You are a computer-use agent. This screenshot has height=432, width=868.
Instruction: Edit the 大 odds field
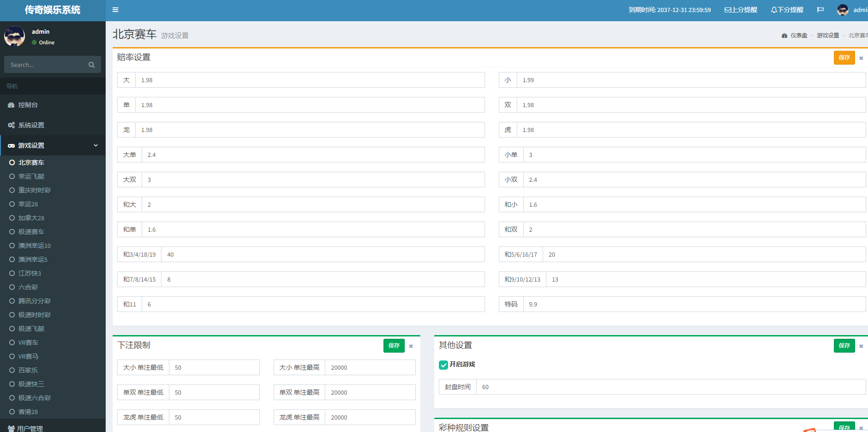[x=310, y=80]
